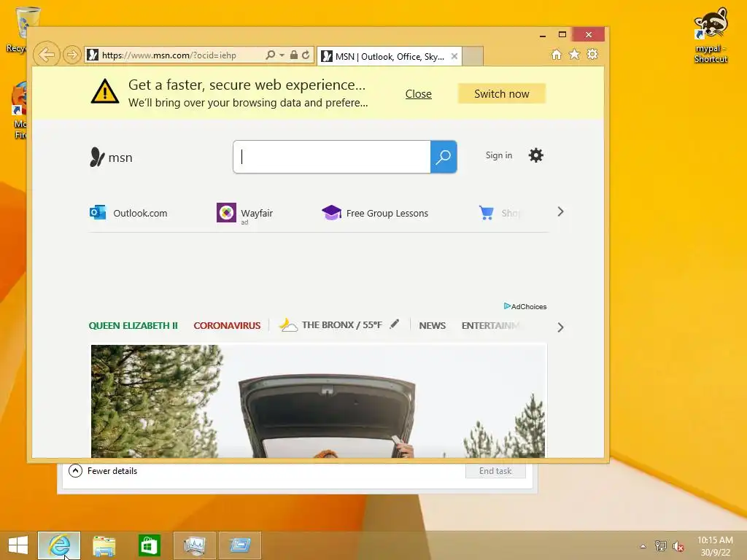Open the network status tray icon
Viewport: 747px width, 560px height.
pos(660,546)
